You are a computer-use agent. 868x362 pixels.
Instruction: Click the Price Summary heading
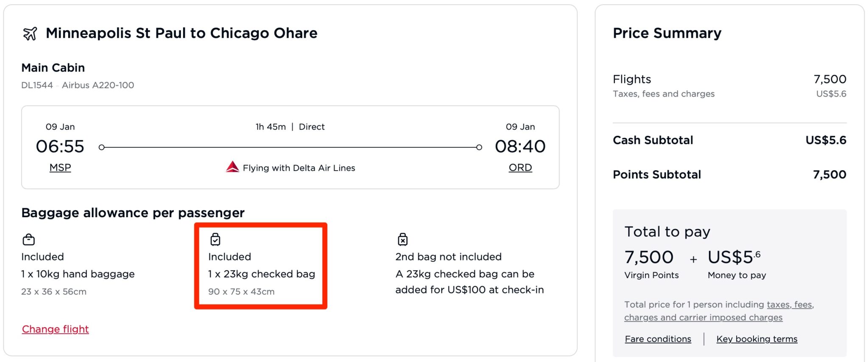pos(666,33)
